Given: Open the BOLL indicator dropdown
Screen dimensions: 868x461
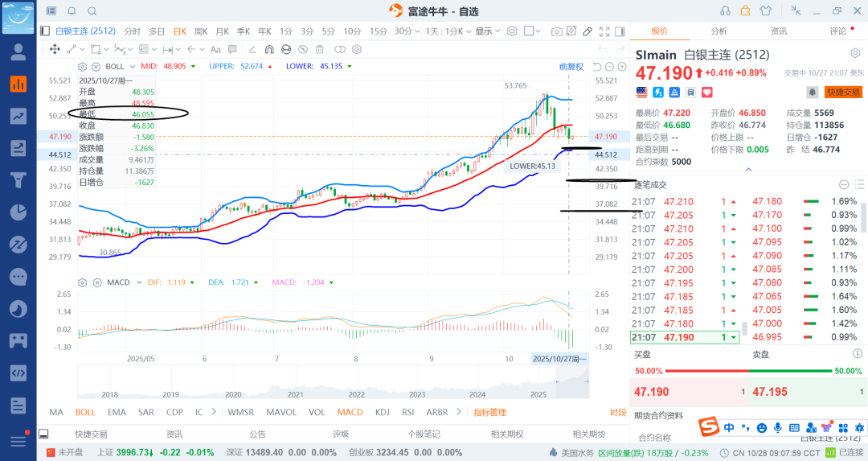Looking at the screenshot, I should pyautogui.click(x=132, y=67).
